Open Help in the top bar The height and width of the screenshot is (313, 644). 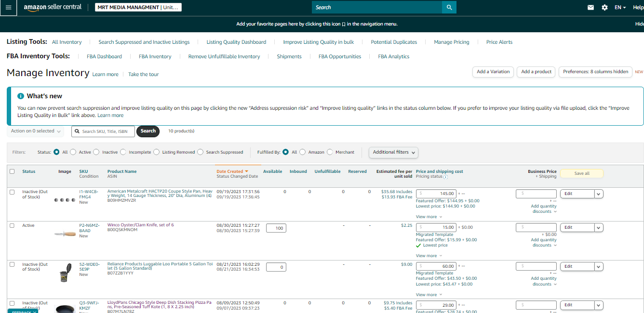639,7
